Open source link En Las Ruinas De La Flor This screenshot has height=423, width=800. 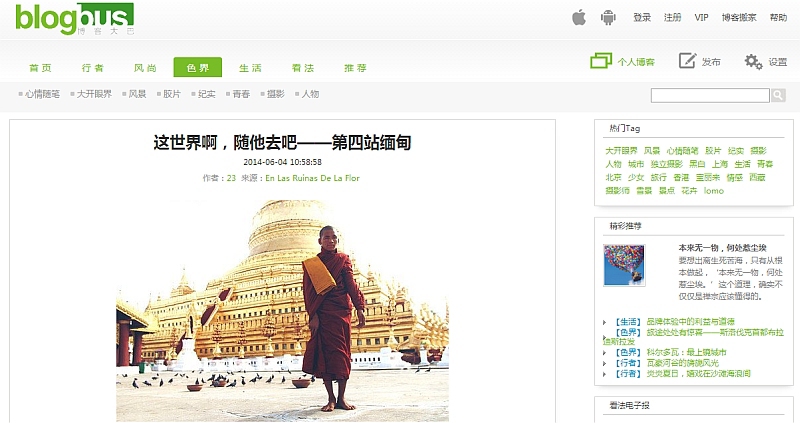(x=312, y=178)
